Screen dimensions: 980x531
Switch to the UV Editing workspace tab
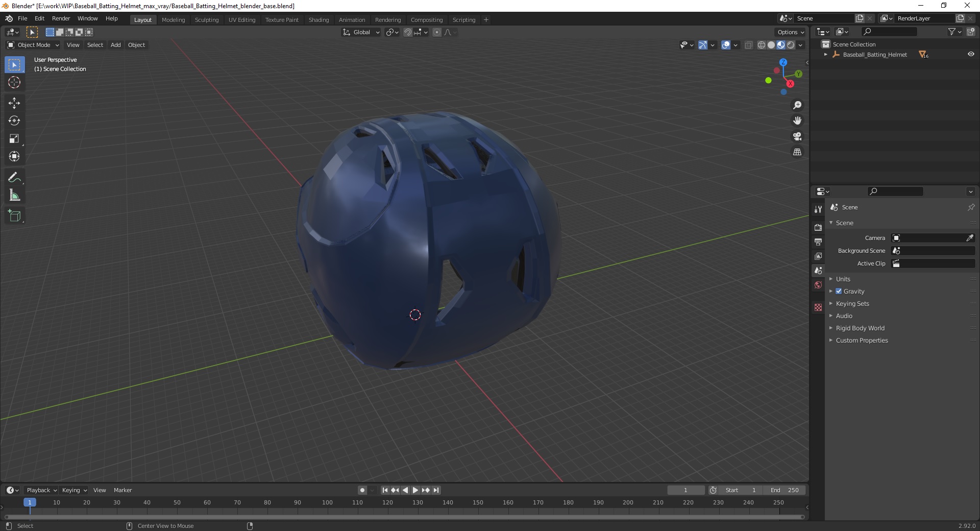(x=242, y=20)
